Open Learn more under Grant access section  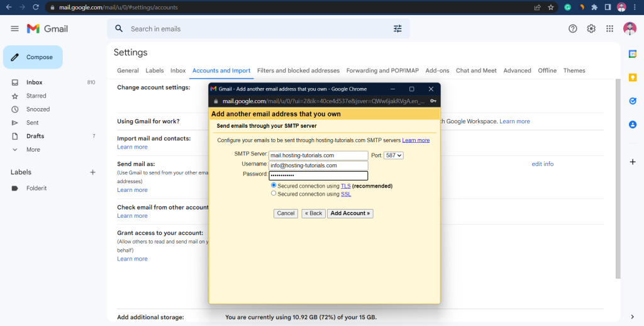(x=132, y=259)
